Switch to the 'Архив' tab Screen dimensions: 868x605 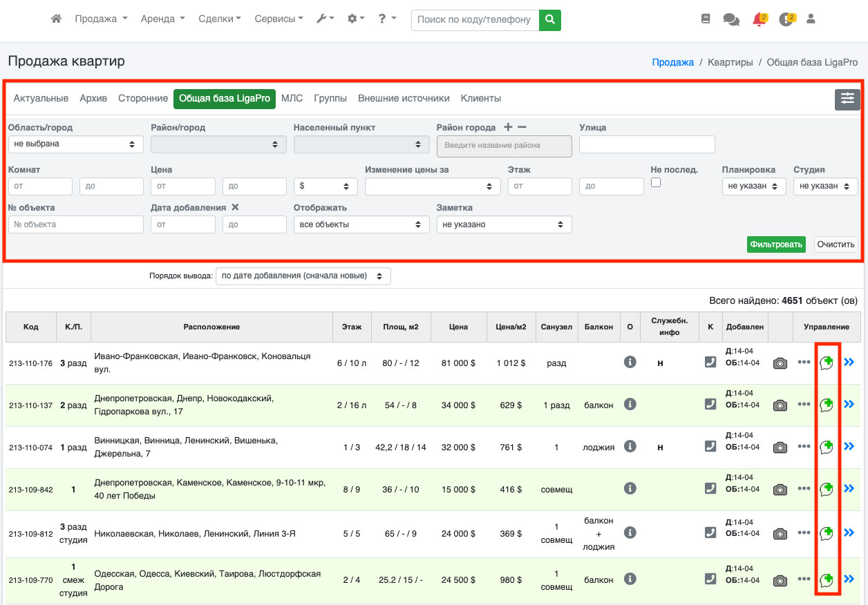point(93,99)
